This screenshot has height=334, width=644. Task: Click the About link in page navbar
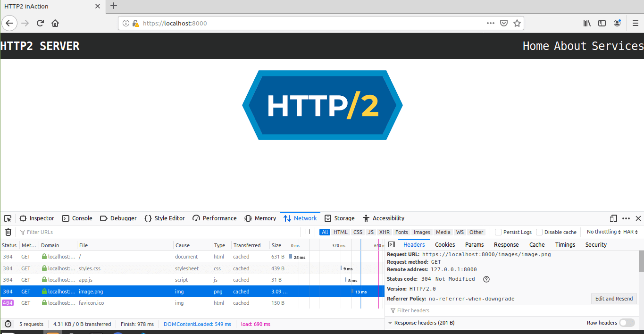coord(570,46)
